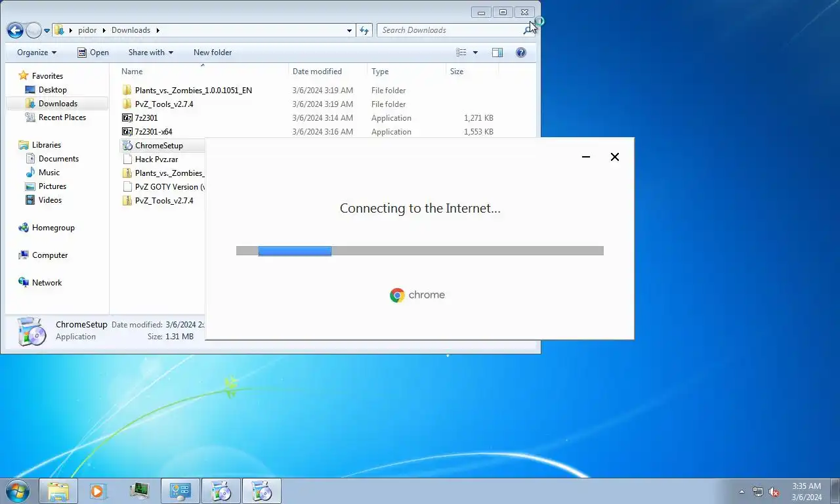Select Libraries in navigation pane
Viewport: 840px width, 504px height.
point(46,145)
